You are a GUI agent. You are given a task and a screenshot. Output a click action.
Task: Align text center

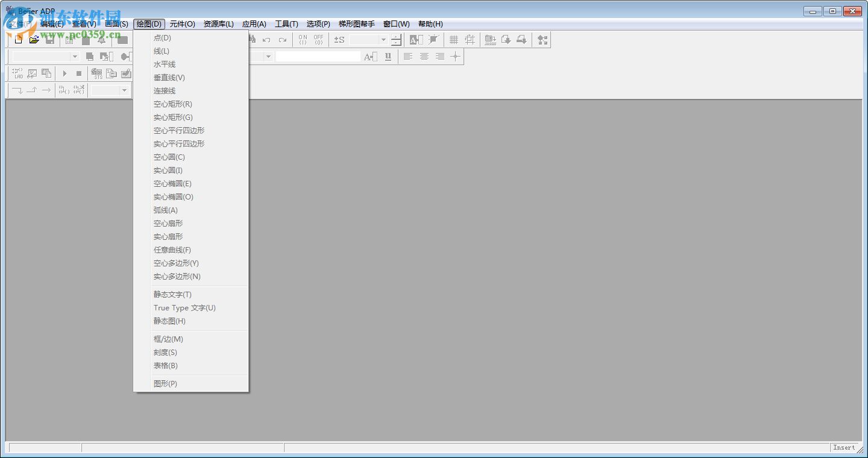click(x=424, y=57)
